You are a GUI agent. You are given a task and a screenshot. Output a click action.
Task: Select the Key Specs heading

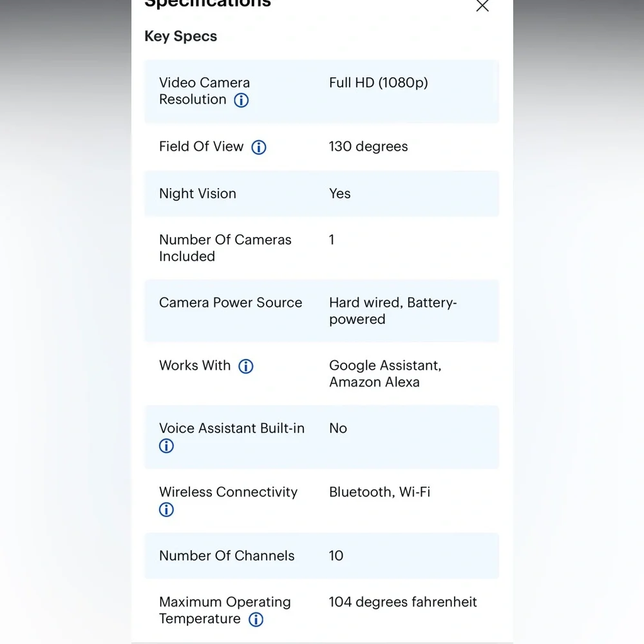181,36
